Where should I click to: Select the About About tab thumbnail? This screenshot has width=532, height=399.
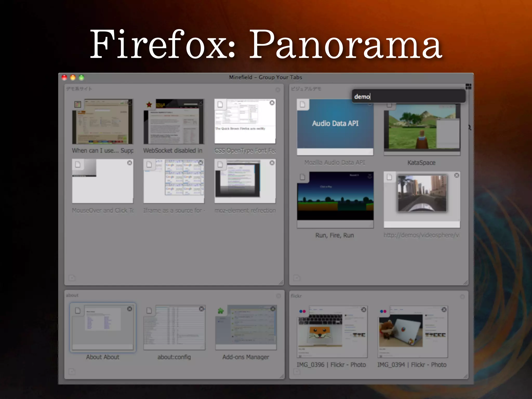point(103,327)
